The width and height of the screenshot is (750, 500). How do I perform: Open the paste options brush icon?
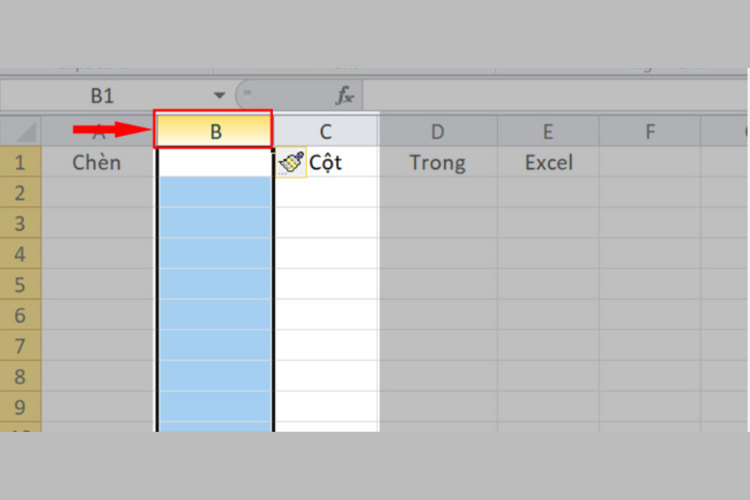pos(291,163)
